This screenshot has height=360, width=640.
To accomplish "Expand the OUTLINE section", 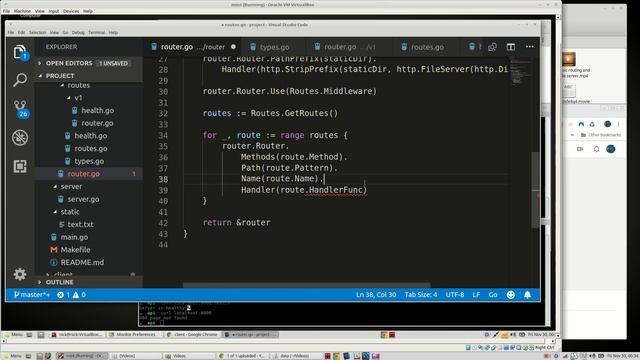I will [88, 282].
